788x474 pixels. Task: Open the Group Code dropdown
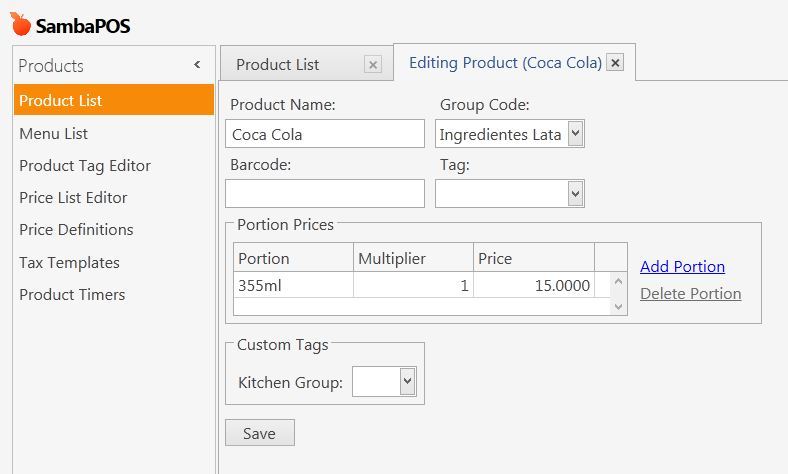[x=575, y=134]
